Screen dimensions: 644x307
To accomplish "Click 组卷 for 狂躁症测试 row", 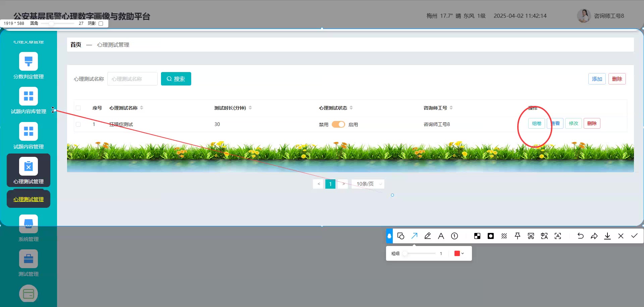I will pyautogui.click(x=537, y=123).
